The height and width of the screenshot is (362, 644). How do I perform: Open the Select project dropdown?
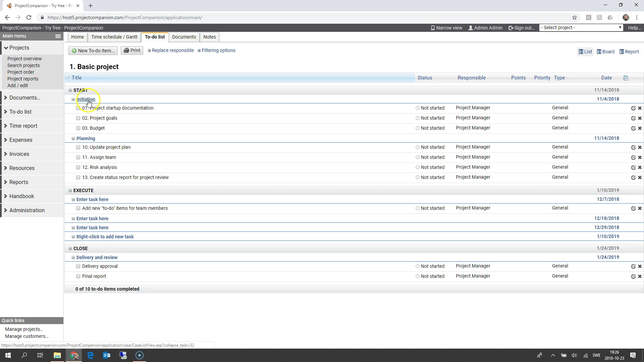581,27
